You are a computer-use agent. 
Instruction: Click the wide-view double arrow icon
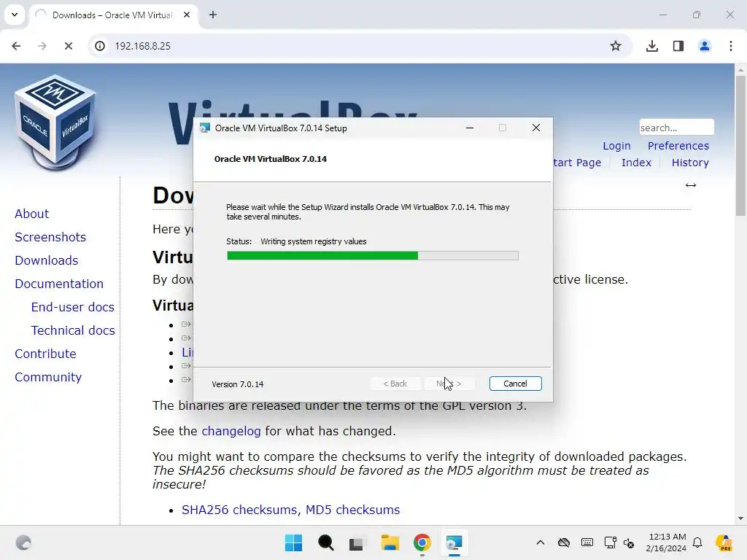point(691,185)
